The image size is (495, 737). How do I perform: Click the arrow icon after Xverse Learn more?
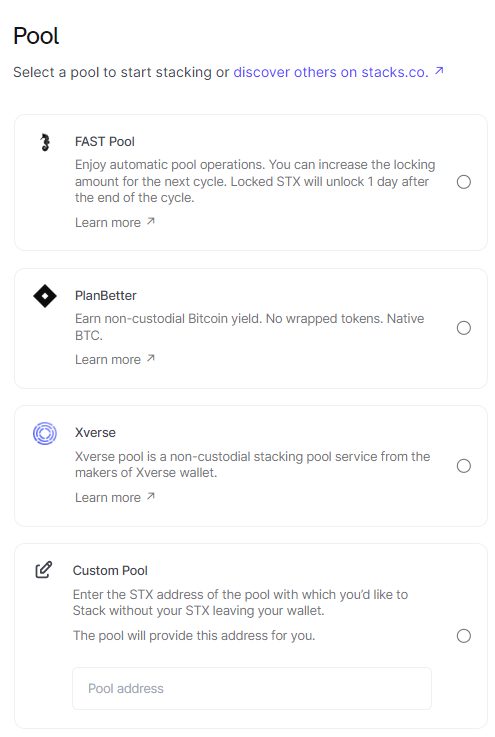click(x=150, y=496)
